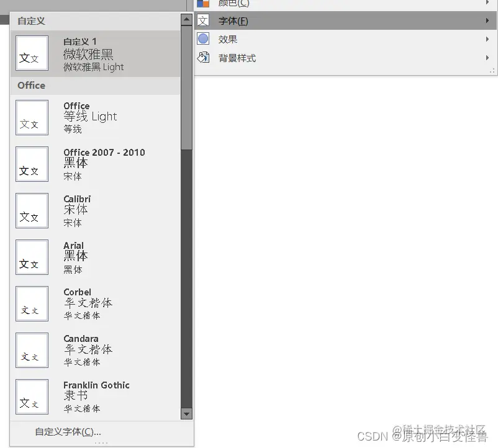Expand the arrow beside 颜色(C)
Image resolution: width=498 pixels, height=448 pixels.
(487, 2)
